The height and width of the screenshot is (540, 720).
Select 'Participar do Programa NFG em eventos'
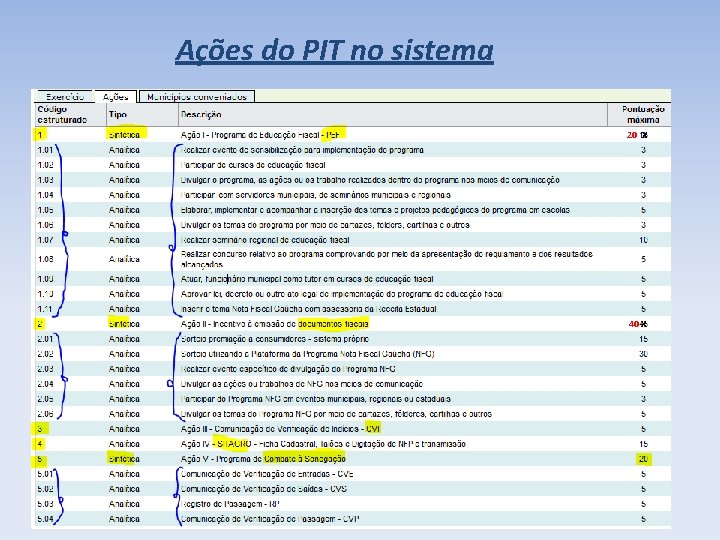pyautogui.click(x=315, y=399)
